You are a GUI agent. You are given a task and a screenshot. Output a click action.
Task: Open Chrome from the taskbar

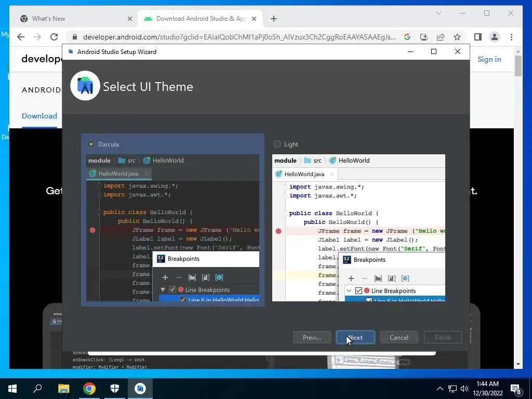[x=89, y=389]
